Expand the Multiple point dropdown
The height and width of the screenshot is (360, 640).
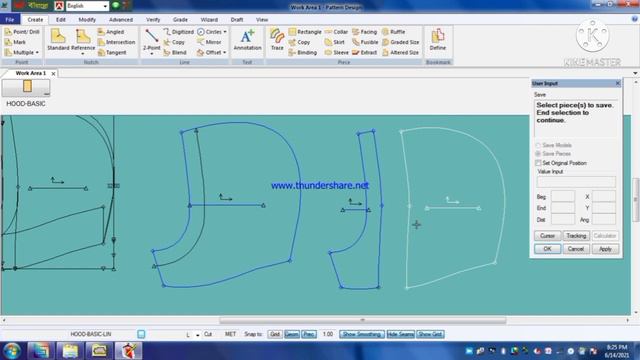click(x=37, y=53)
